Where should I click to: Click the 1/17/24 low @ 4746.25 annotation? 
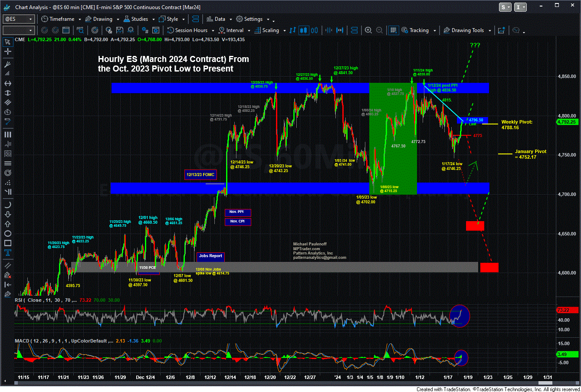coord(452,167)
